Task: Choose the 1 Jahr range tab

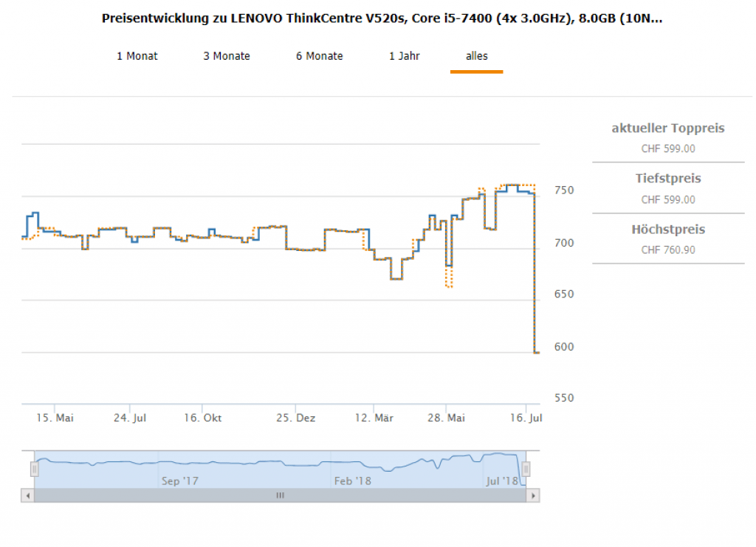Action: pos(405,56)
